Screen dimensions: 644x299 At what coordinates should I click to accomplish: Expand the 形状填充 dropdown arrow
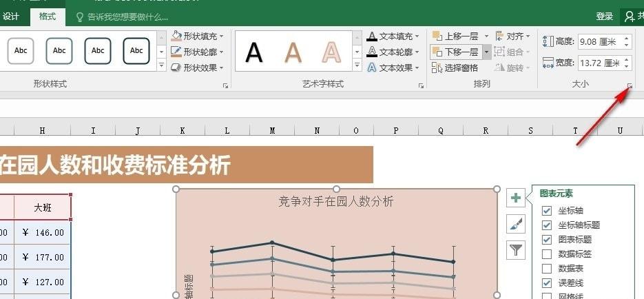click(x=221, y=37)
